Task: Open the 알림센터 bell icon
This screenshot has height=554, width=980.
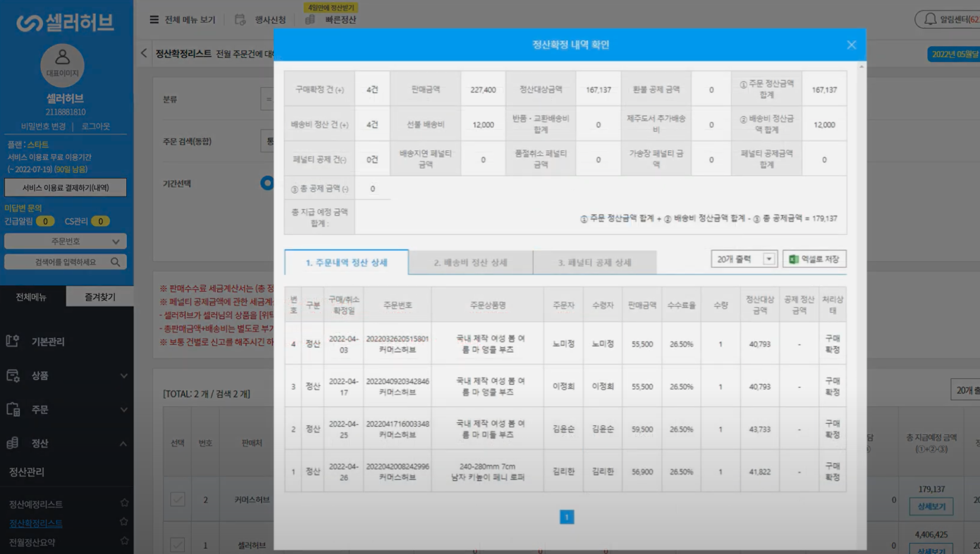Action: click(930, 19)
